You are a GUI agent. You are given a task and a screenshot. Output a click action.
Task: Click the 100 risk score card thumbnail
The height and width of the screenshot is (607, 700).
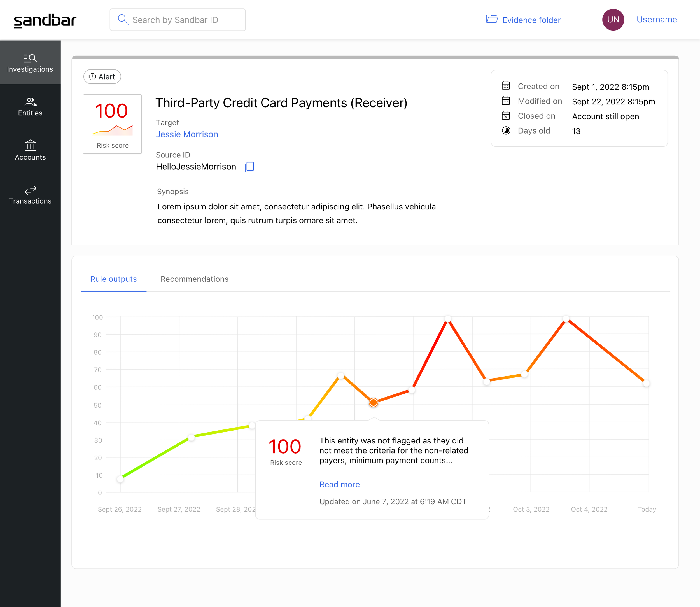tap(113, 124)
